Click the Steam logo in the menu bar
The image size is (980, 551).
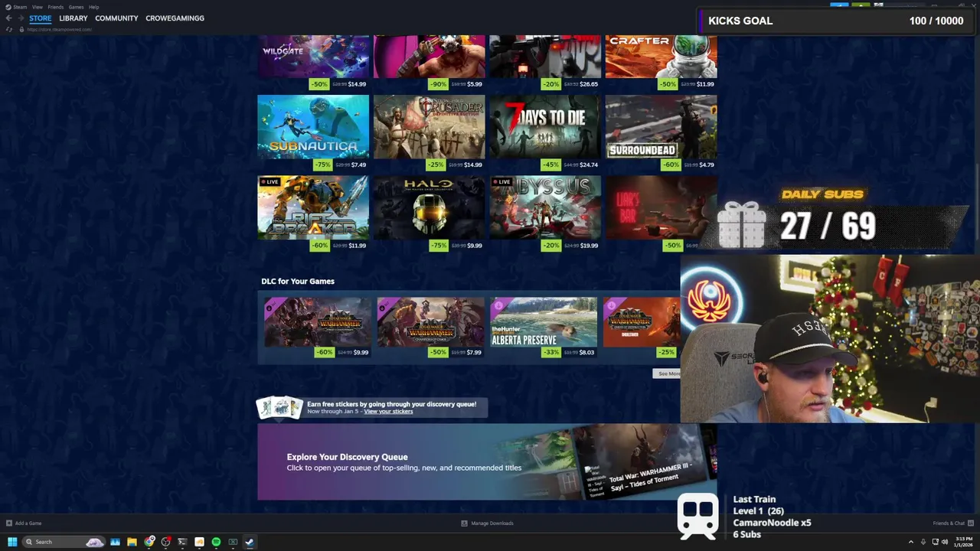coord(8,7)
